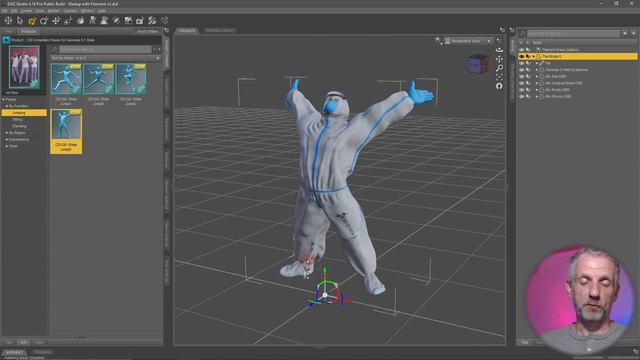Click the Work Offline button
Screen dimensions: 640x360
[x=147, y=31]
